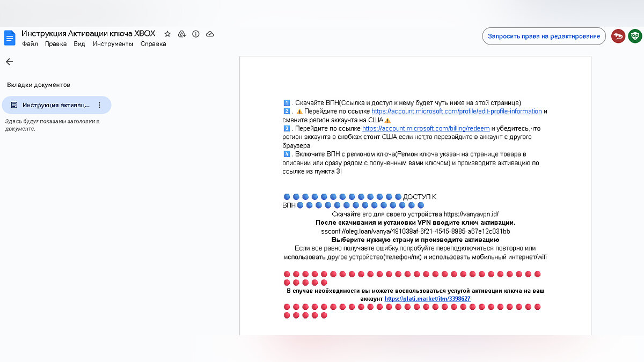This screenshot has width=644, height=362.
Task: Open tab options three-dot menu
Action: [x=99, y=105]
